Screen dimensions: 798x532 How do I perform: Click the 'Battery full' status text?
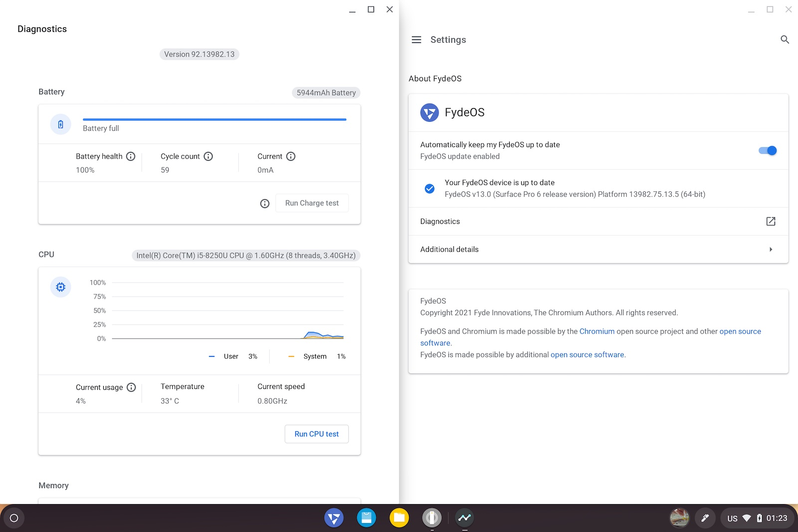(x=101, y=129)
